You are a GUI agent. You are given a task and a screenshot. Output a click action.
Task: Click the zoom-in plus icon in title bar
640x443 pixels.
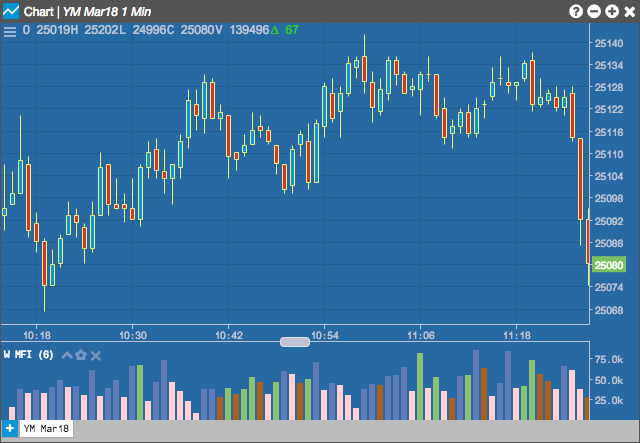point(612,11)
